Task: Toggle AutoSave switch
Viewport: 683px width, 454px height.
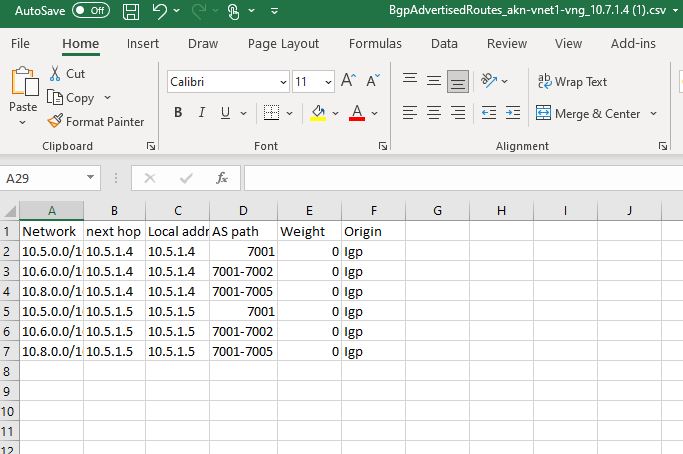Action: [91, 11]
